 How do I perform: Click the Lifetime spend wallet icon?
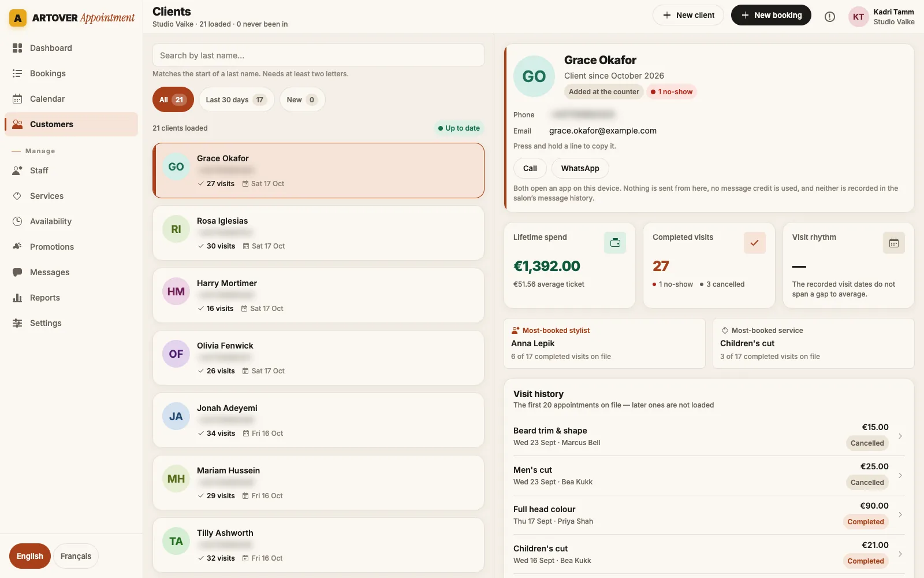point(615,243)
